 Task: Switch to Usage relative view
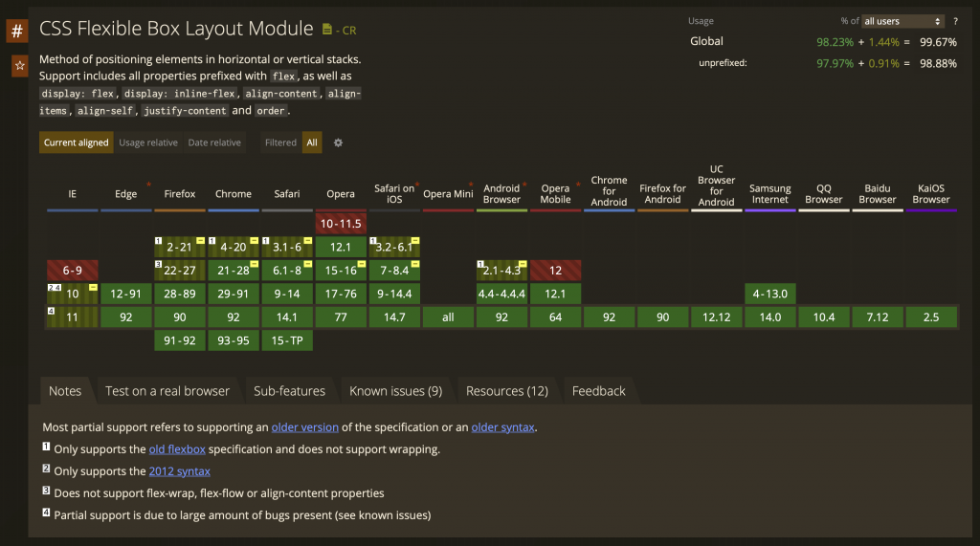(x=148, y=142)
